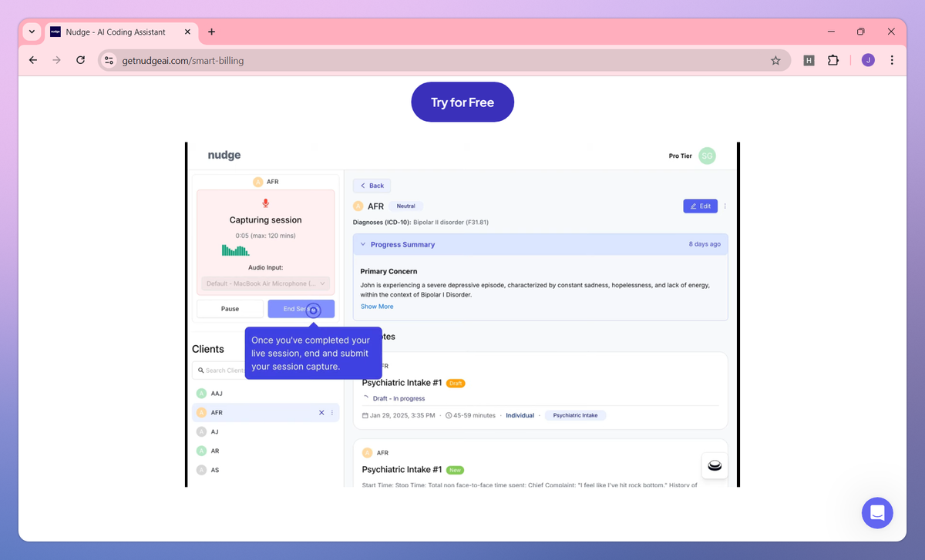Open a new browser tab
The height and width of the screenshot is (560, 925).
pyautogui.click(x=211, y=32)
